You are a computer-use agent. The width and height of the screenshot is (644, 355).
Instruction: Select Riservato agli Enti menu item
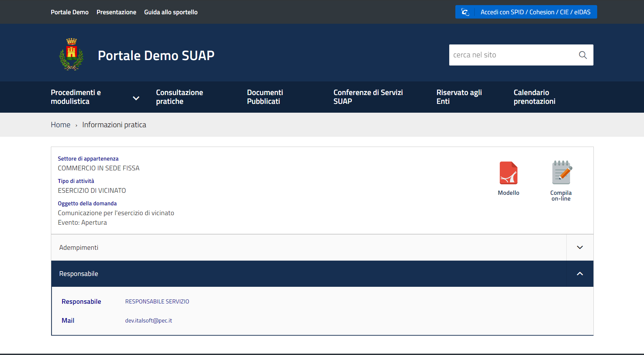pos(459,97)
